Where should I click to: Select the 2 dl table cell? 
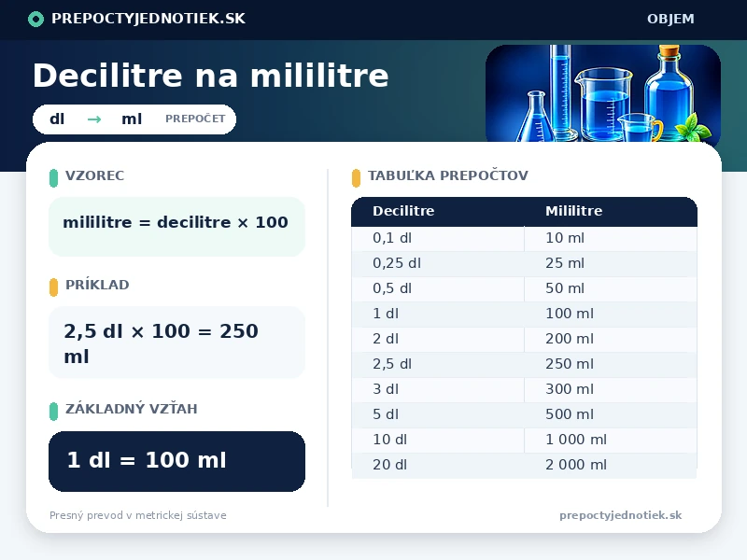438,339
